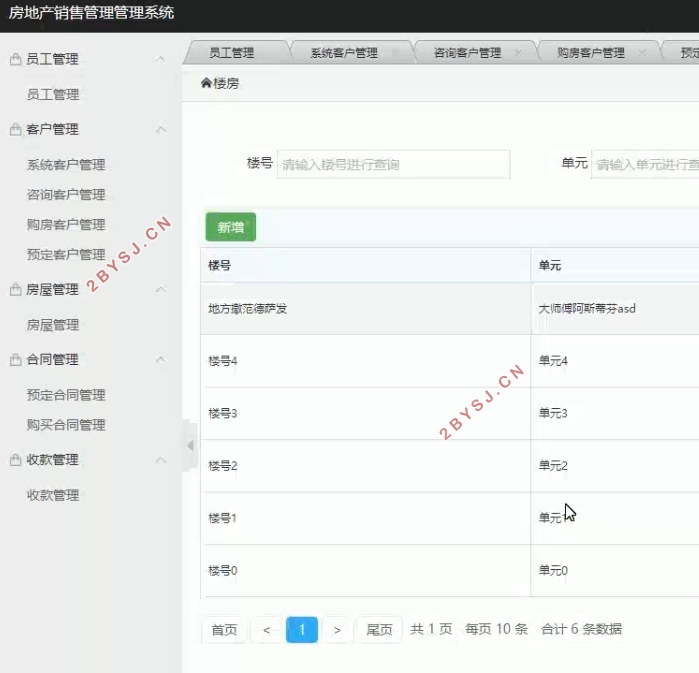Click the 楼号 column header
This screenshot has width=699, height=673.
[366, 265]
